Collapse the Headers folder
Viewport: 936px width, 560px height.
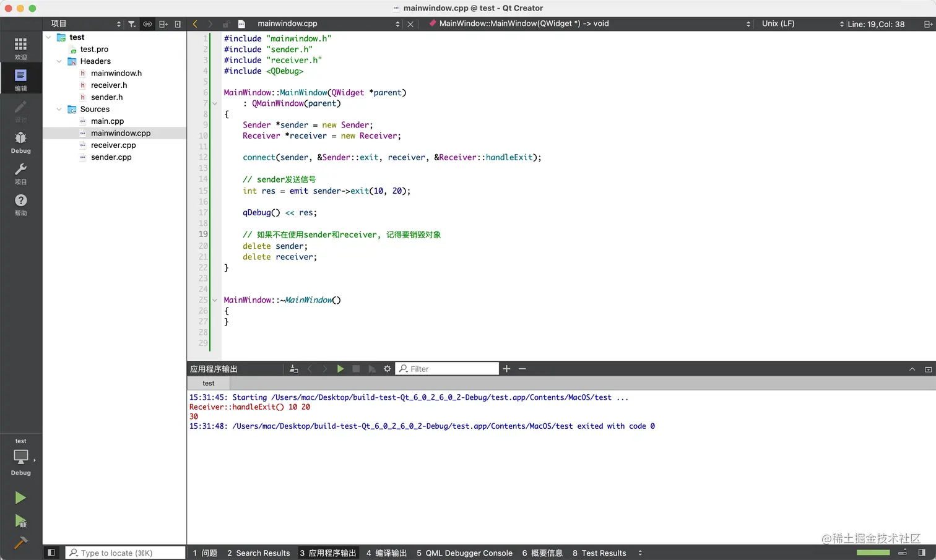59,61
